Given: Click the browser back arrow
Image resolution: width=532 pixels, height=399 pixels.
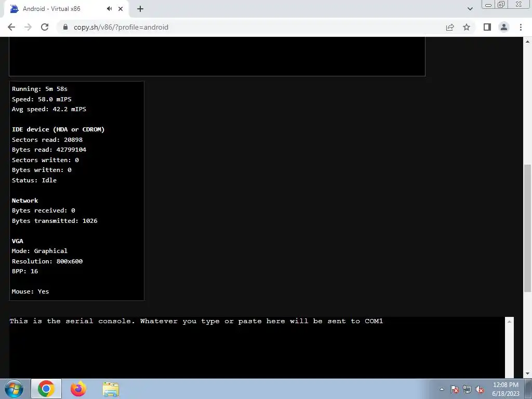Looking at the screenshot, I should coord(11,27).
